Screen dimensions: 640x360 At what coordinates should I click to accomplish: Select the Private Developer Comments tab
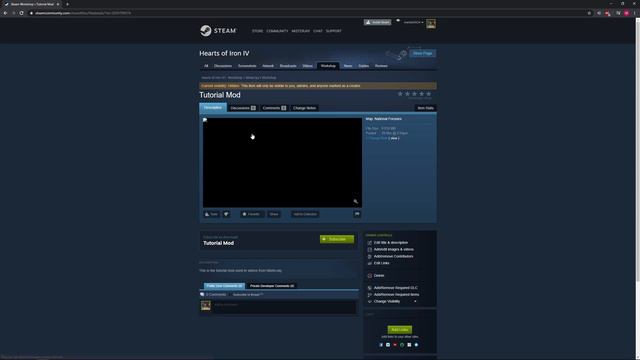(x=272, y=286)
